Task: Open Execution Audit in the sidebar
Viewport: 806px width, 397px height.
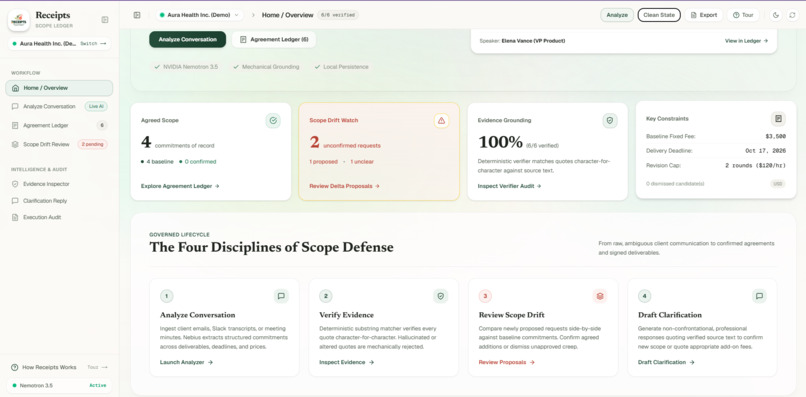Action: pos(59,218)
